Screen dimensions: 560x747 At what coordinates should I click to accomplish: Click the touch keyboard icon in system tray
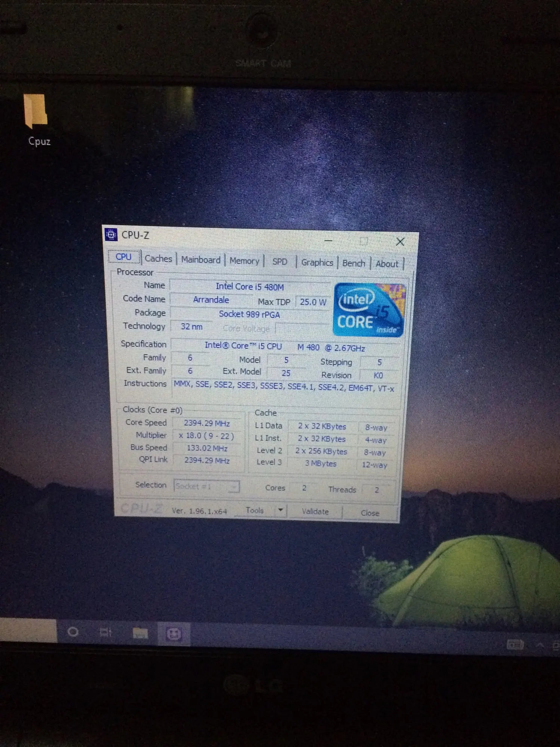pos(515,644)
